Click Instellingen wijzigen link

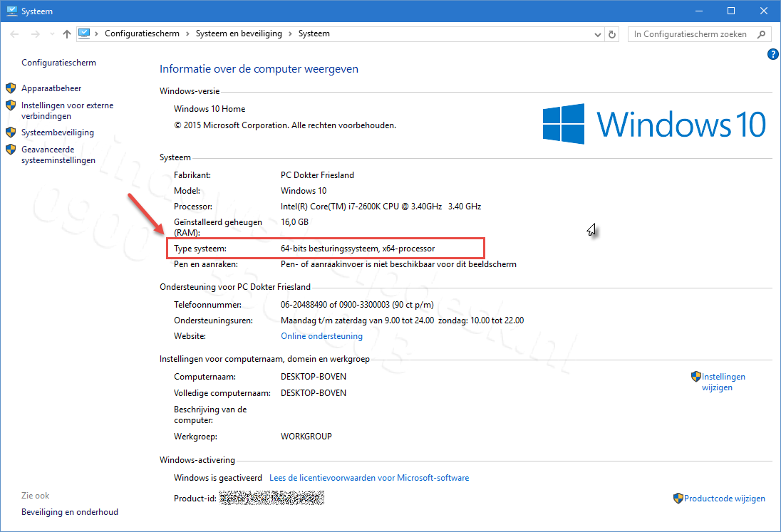(723, 382)
